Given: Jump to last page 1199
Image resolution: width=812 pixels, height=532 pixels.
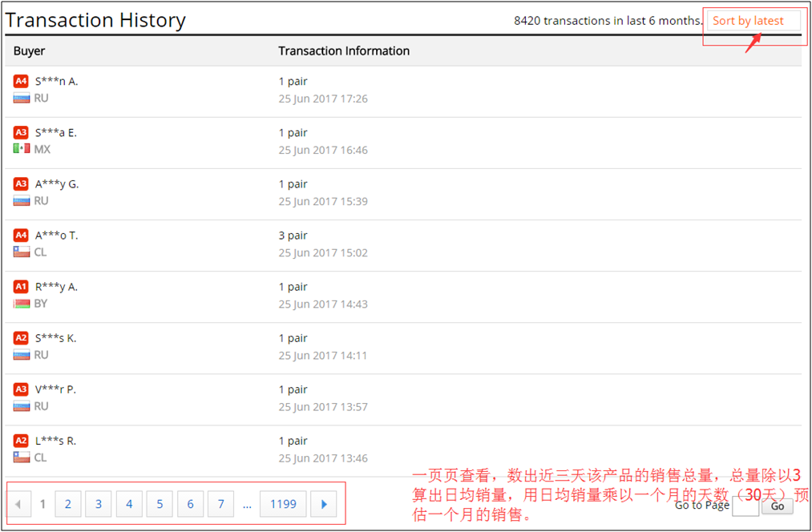Looking at the screenshot, I should coord(283,504).
